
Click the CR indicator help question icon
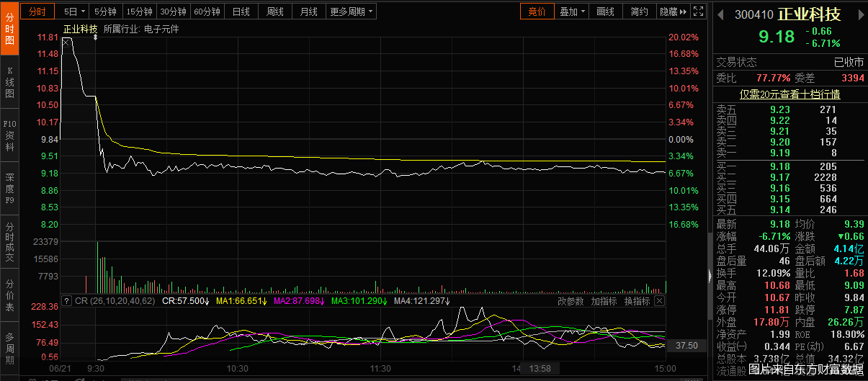(68, 301)
